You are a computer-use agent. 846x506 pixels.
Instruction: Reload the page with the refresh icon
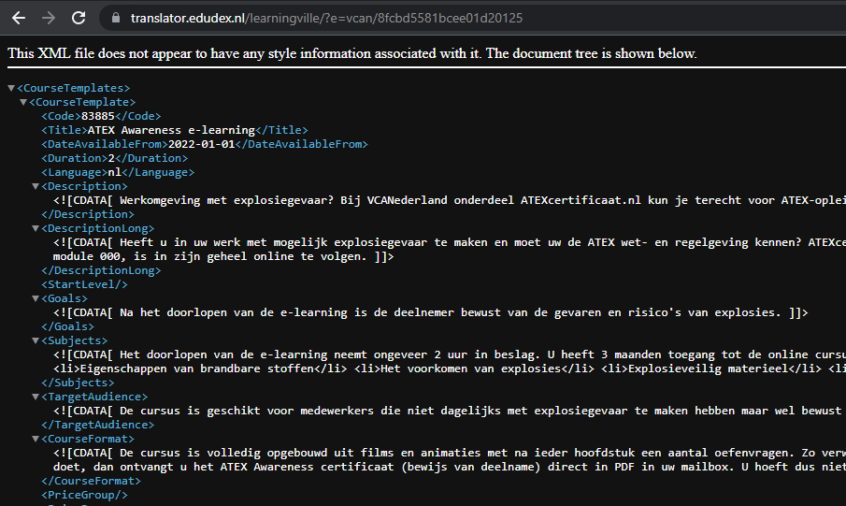click(79, 18)
